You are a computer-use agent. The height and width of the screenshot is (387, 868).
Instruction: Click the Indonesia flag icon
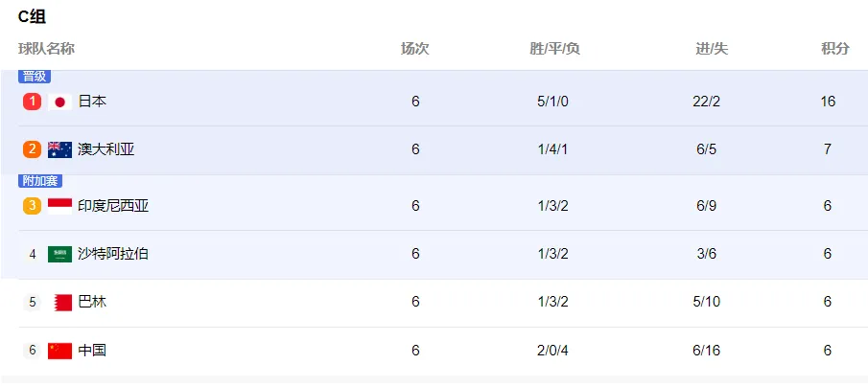59,206
